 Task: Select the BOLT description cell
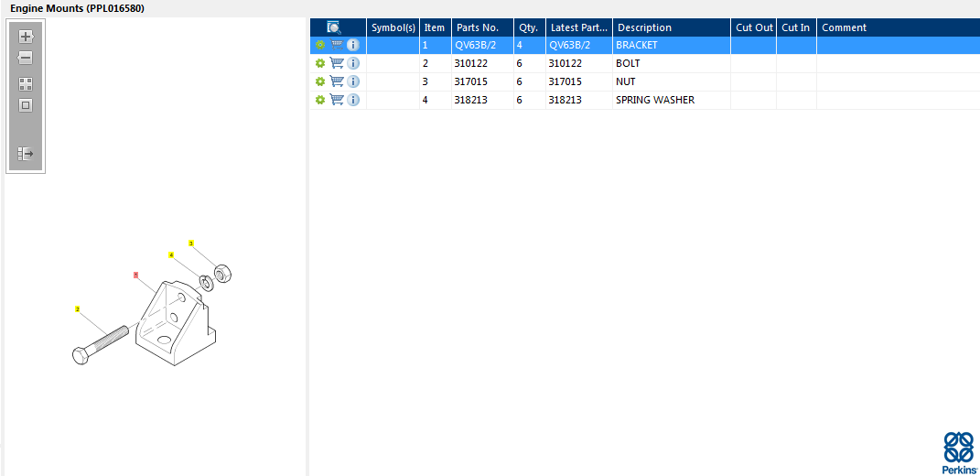[672, 63]
